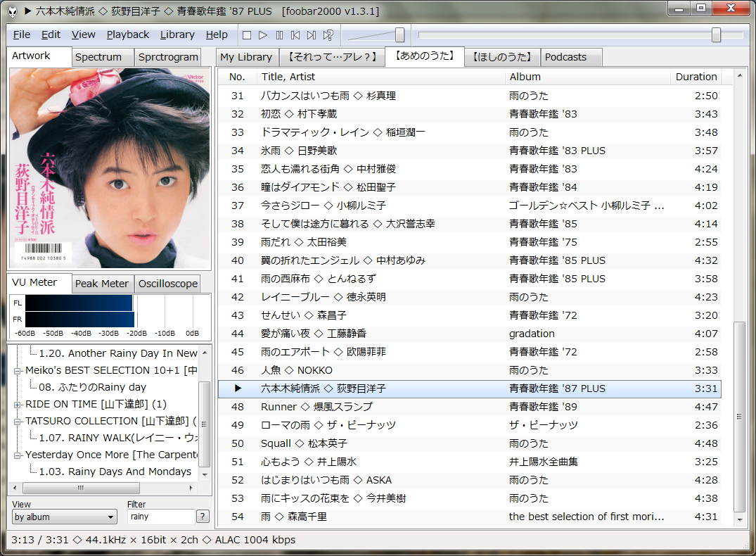The height and width of the screenshot is (556, 756).
Task: Click the random playback icon
Action: pos(328,35)
